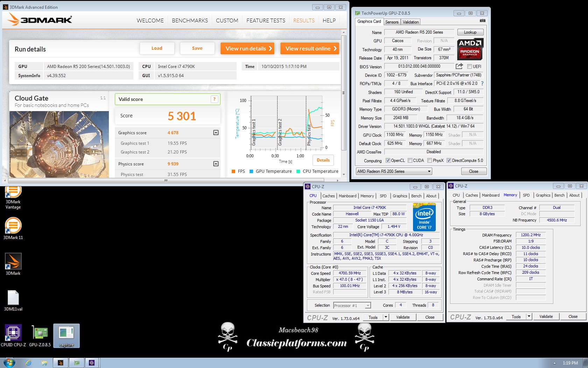Open the BENCHMARKS tab in 3DMark
588x368 pixels.
(190, 20)
